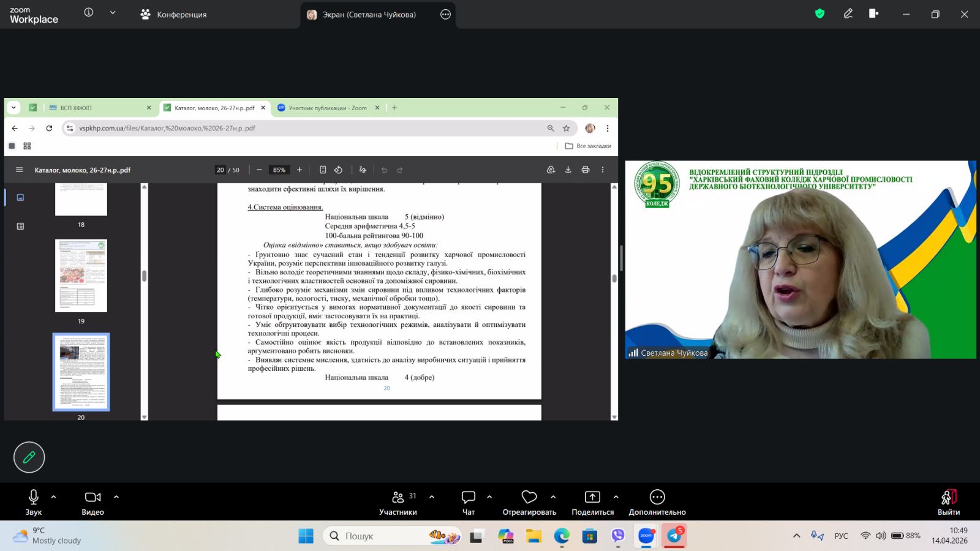The height and width of the screenshot is (551, 980).
Task: Select the shared screen tab of Светлана Чуйкова
Action: click(x=369, y=15)
